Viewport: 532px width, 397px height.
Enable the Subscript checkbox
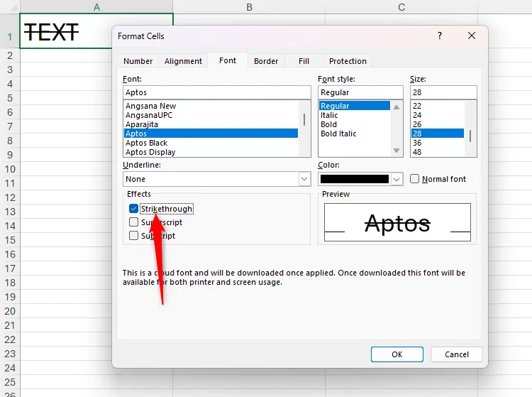(x=134, y=236)
